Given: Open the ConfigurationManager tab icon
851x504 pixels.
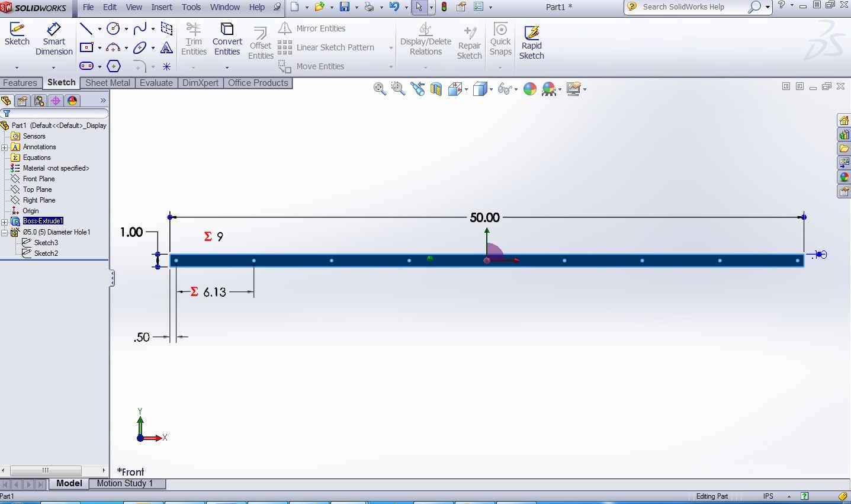Looking at the screenshot, I should (x=39, y=101).
